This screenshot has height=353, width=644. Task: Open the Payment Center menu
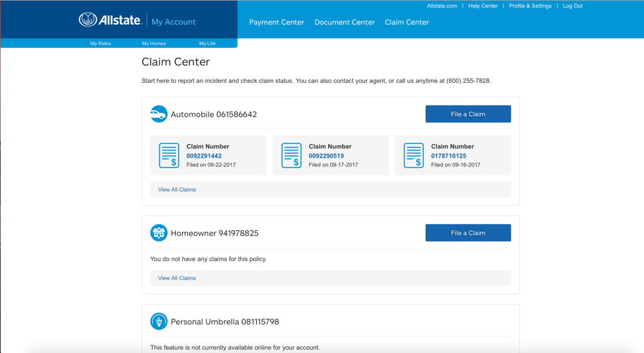pos(277,22)
